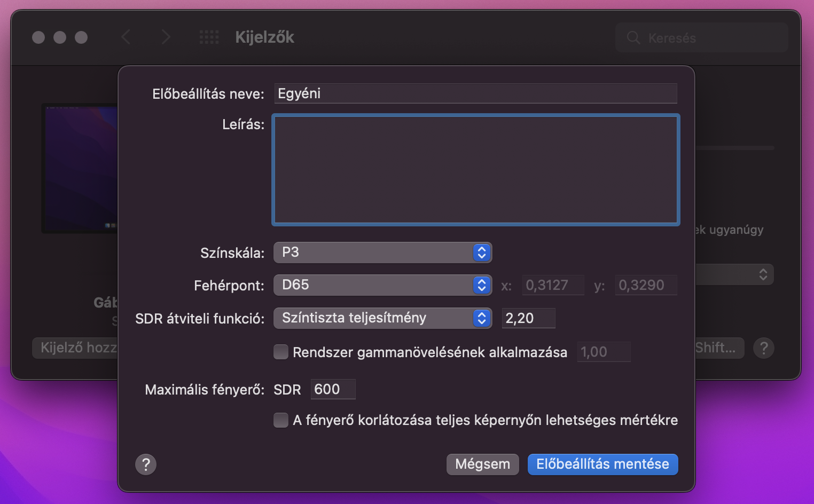The height and width of the screenshot is (504, 814).
Task: Click the help button in the dialog
Action: (x=146, y=464)
